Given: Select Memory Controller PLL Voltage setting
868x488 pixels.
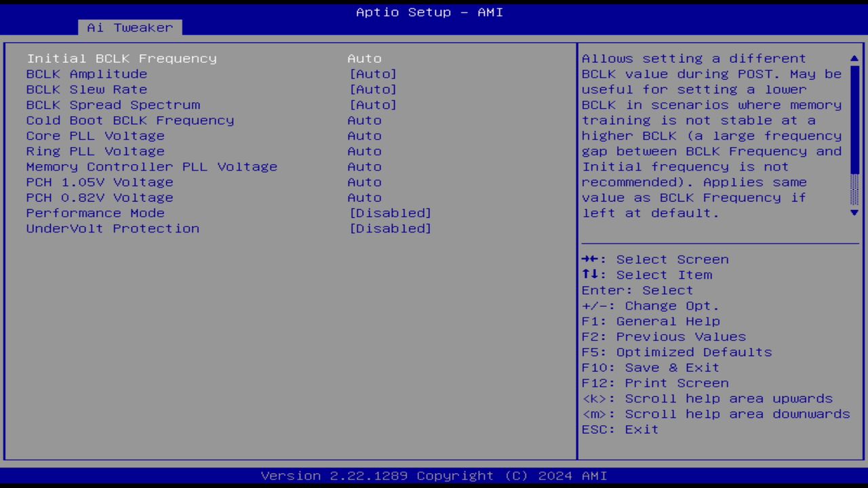Looking at the screenshot, I should point(152,167).
